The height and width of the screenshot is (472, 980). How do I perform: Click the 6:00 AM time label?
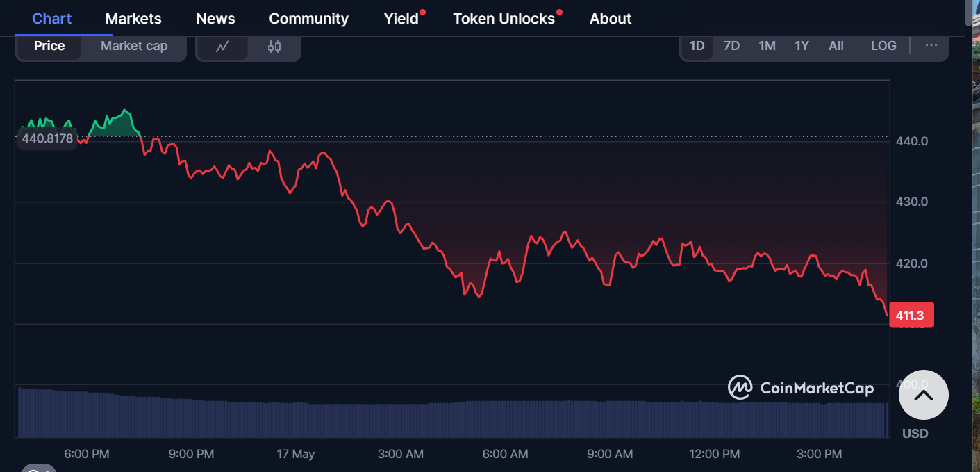[505, 455]
